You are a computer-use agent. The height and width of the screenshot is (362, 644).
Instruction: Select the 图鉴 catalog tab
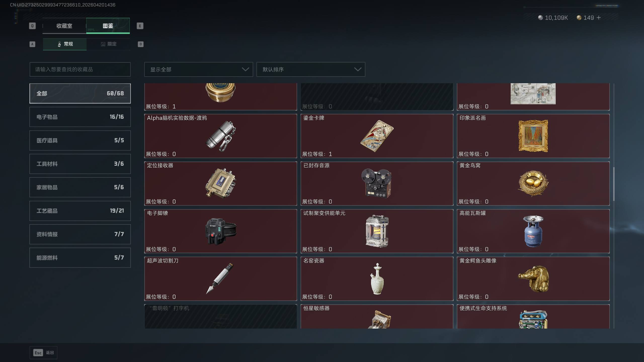click(108, 26)
